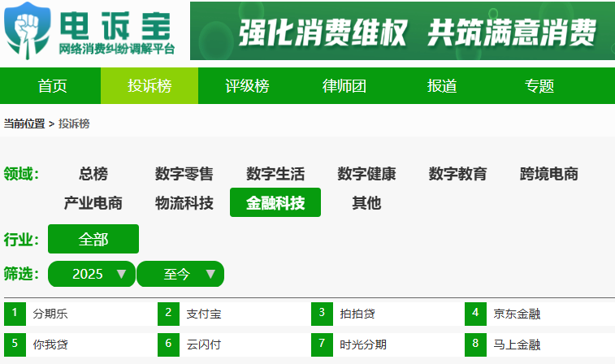This screenshot has width=615, height=364.
Task: Choose the 其他 field filter
Action: 366,203
